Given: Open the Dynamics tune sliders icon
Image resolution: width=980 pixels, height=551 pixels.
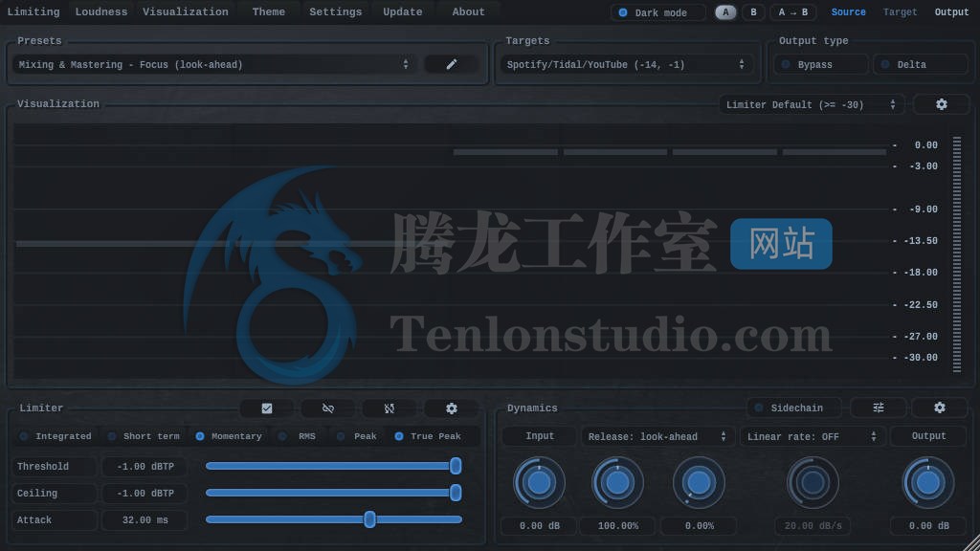Looking at the screenshot, I should click(x=879, y=408).
